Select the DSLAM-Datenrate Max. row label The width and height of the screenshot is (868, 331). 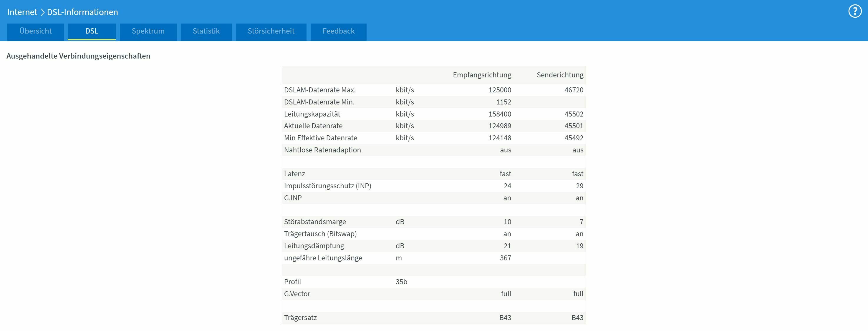coord(320,90)
